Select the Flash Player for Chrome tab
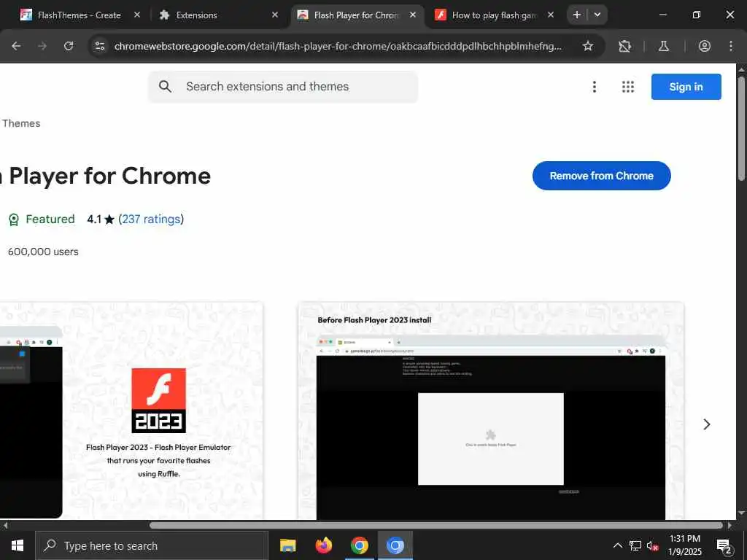Viewport: 747px width, 560px height. (x=355, y=15)
